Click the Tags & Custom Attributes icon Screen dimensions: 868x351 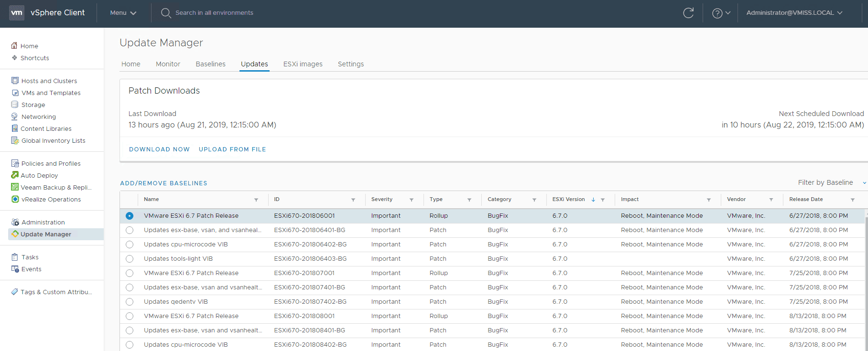pyautogui.click(x=14, y=292)
